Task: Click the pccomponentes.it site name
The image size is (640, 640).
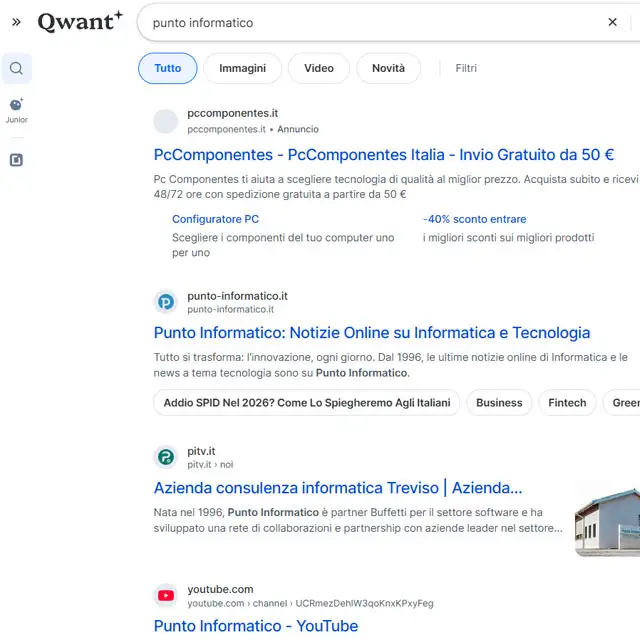Action: pyautogui.click(x=233, y=113)
